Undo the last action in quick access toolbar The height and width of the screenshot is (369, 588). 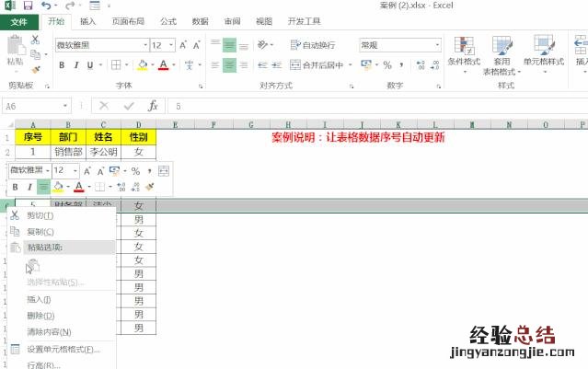pos(46,6)
